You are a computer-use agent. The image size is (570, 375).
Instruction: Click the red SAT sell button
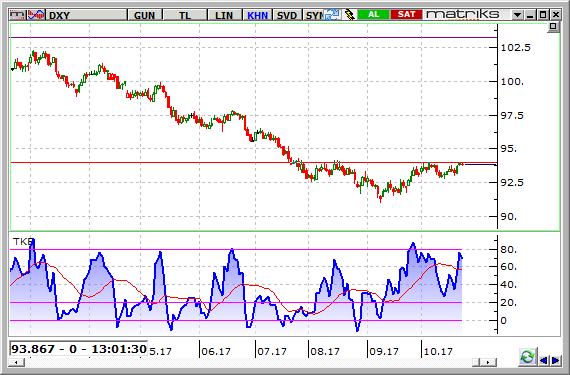406,15
